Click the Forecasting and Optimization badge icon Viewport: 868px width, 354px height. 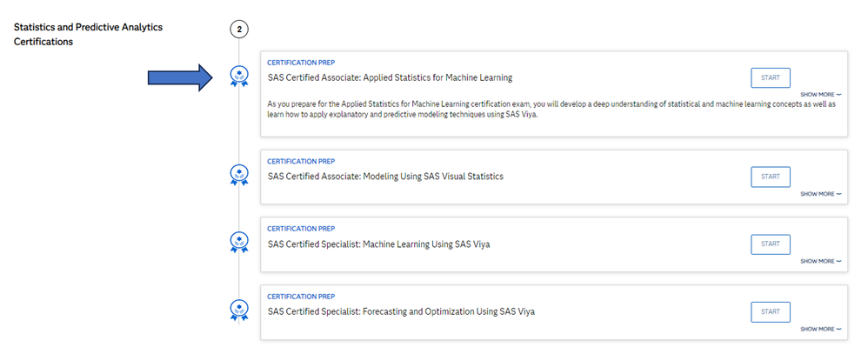click(x=238, y=311)
